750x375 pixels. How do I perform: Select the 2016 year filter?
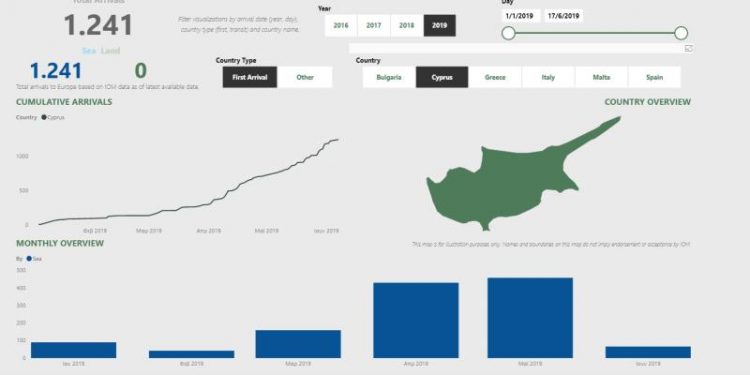[x=341, y=26]
